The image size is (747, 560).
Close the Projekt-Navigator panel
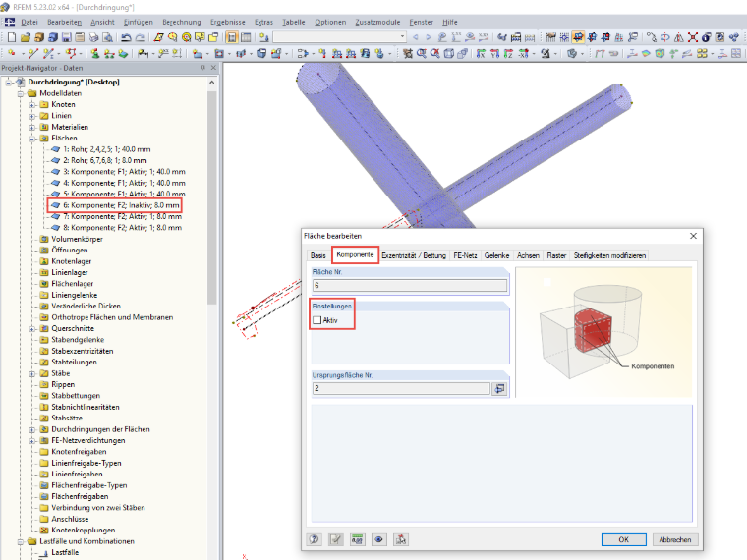[x=213, y=68]
